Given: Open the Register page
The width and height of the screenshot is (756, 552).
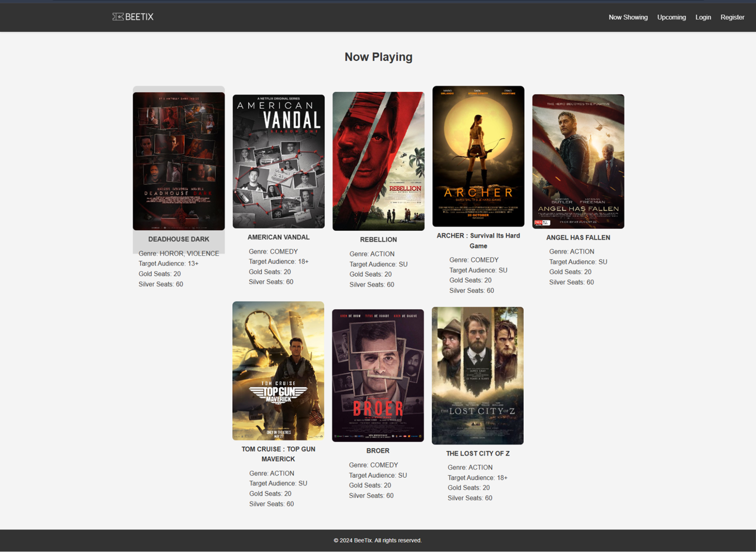Looking at the screenshot, I should (732, 17).
